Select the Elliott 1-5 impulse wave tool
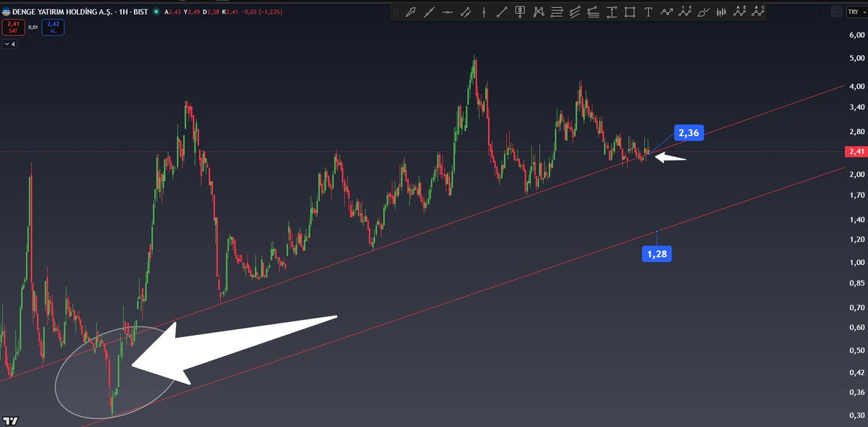Image resolution: width=868 pixels, height=427 pixels. coord(686,11)
